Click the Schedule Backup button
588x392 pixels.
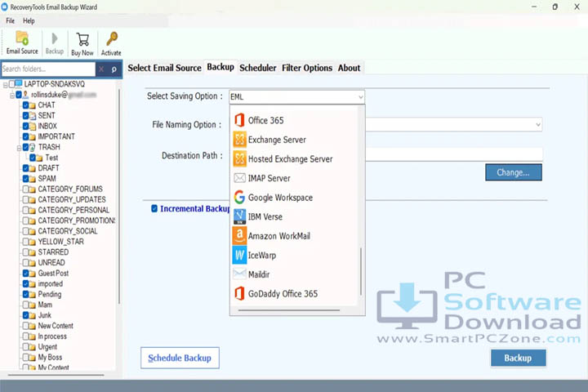coord(180,358)
